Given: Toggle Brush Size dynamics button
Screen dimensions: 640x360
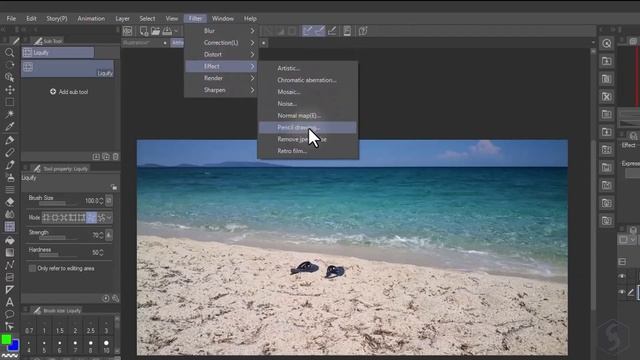Looking at the screenshot, I should (x=109, y=200).
